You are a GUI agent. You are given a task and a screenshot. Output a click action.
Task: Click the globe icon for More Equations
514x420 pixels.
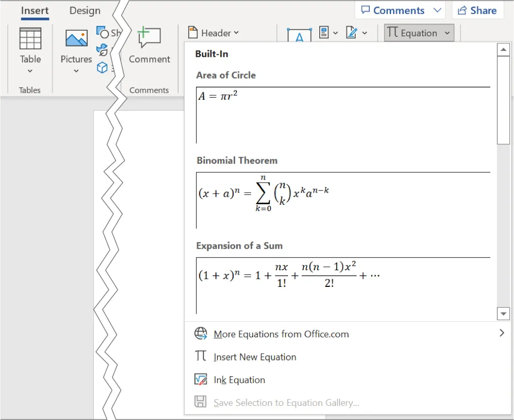click(200, 333)
